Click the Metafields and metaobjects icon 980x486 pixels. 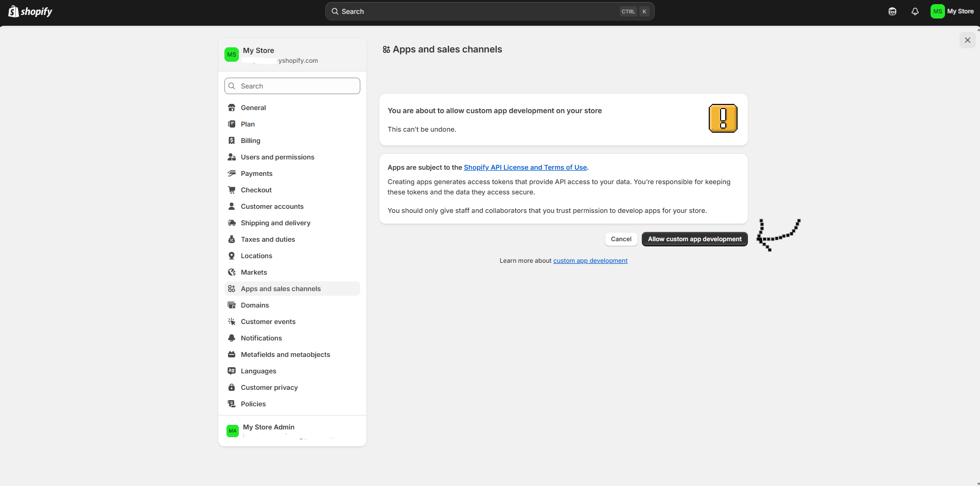click(232, 354)
